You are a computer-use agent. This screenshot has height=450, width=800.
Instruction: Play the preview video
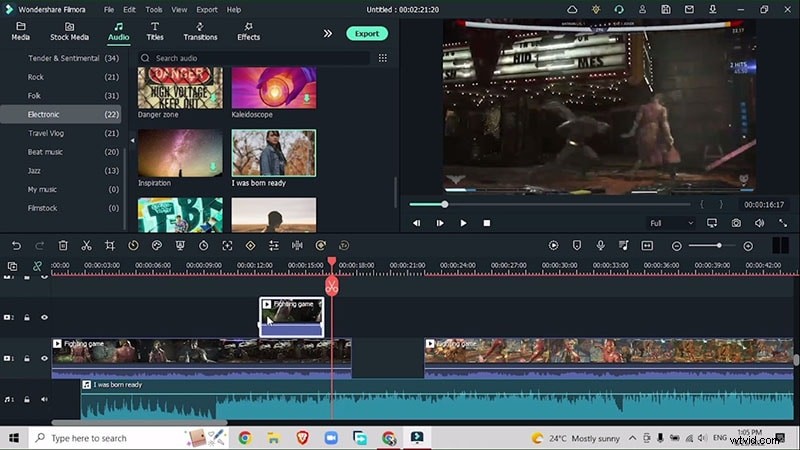coord(463,223)
